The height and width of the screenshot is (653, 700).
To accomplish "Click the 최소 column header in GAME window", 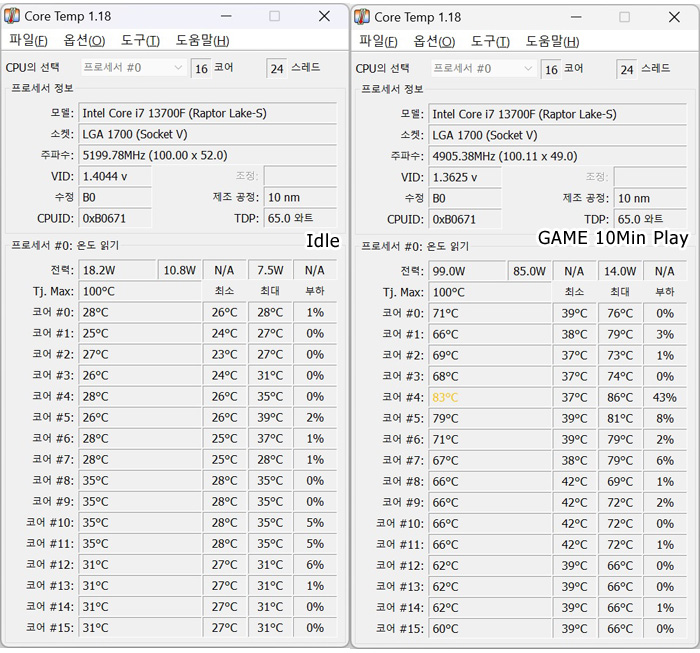I will click(x=574, y=292).
